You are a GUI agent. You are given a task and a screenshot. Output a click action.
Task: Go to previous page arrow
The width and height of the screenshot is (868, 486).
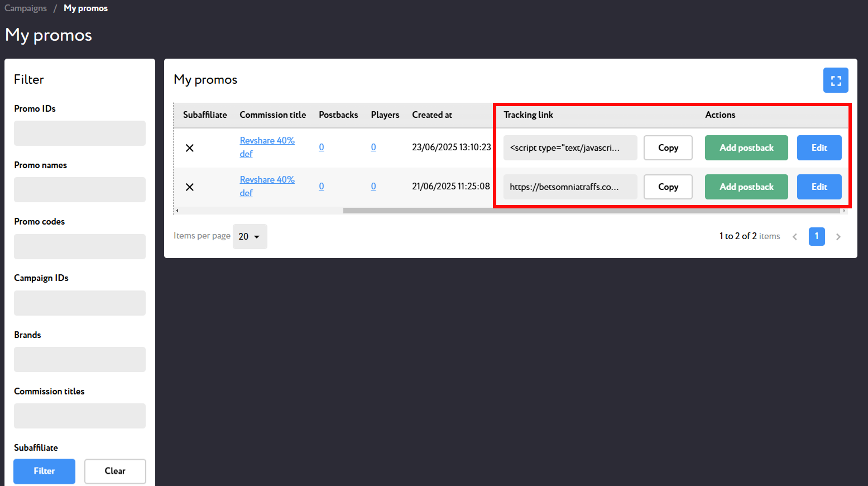point(795,236)
